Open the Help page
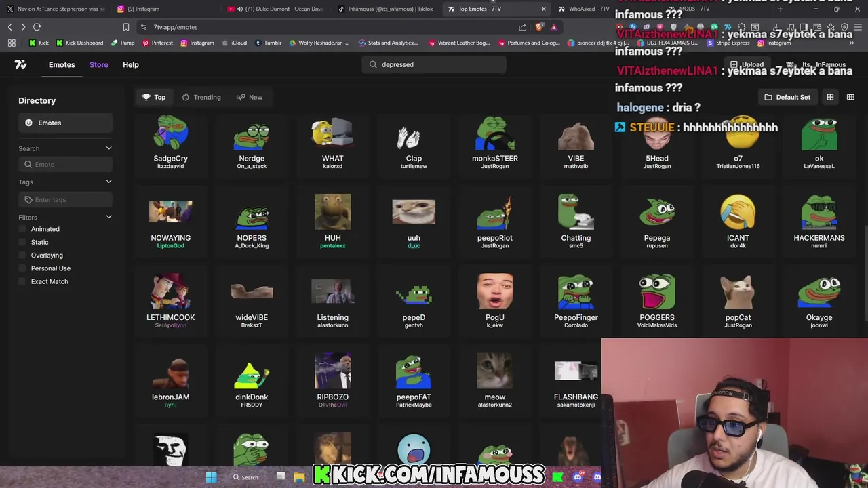Viewport: 868px width, 488px height. coord(131,64)
